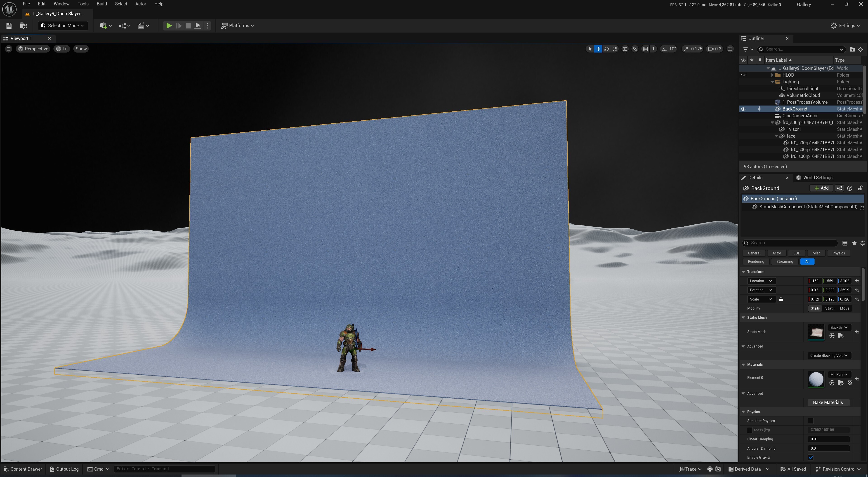This screenshot has height=477, width=868.
Task: Open scale snap value 0.125 dropdown
Action: pyautogui.click(x=696, y=49)
